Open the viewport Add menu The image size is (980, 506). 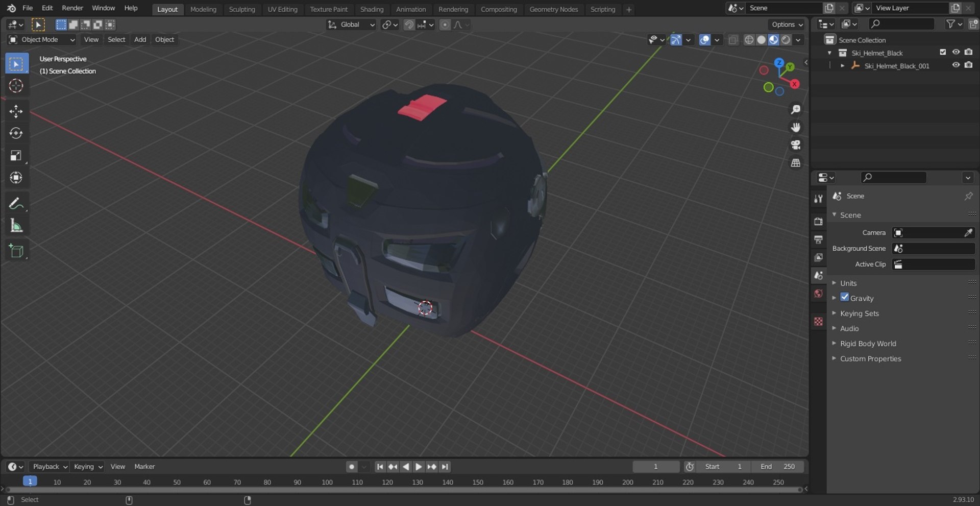click(x=140, y=40)
